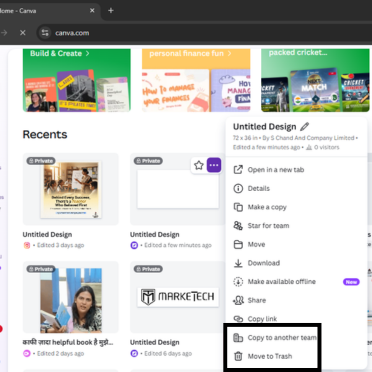Open the blank Untitled Design thumbnail
Screen dimensions: 372x372
pos(178,189)
